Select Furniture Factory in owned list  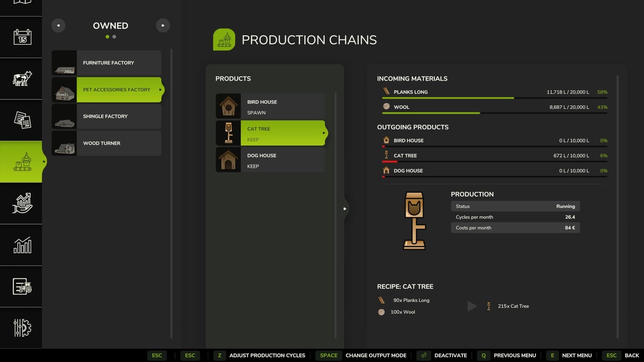[x=107, y=63]
